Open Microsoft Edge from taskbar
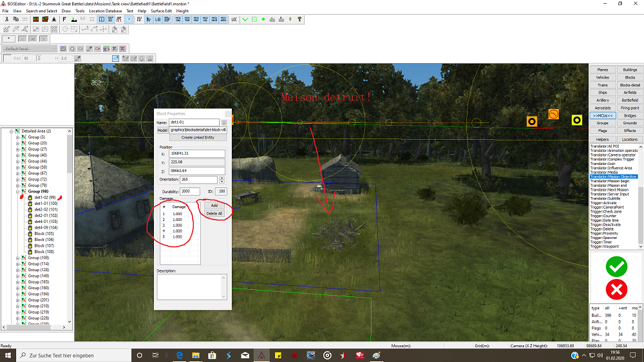Image resolution: width=644 pixels, height=362 pixels. [180, 355]
